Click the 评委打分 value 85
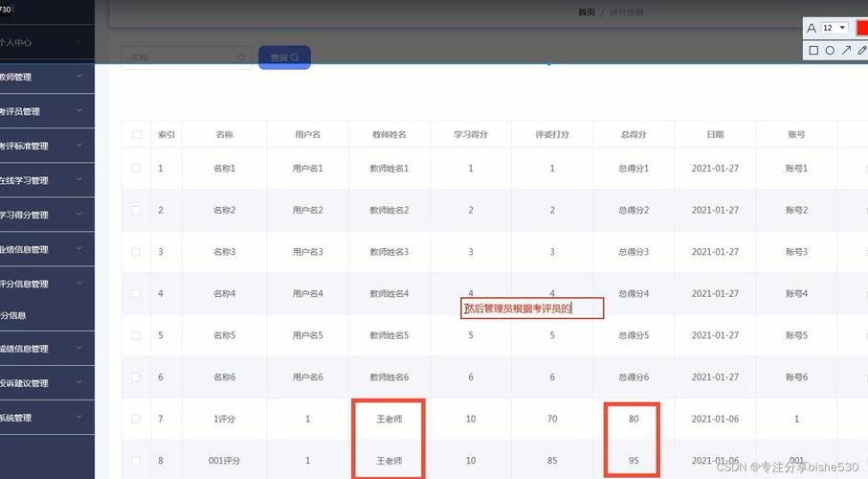This screenshot has height=479, width=868. pos(552,461)
